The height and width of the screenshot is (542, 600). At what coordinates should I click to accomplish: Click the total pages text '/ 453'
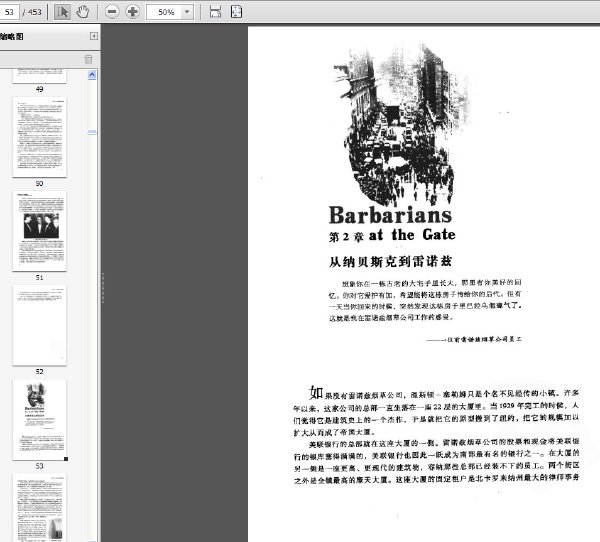[32, 12]
